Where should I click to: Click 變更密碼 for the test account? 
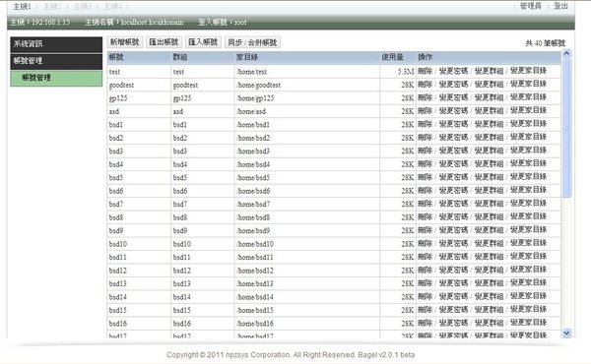(453, 71)
